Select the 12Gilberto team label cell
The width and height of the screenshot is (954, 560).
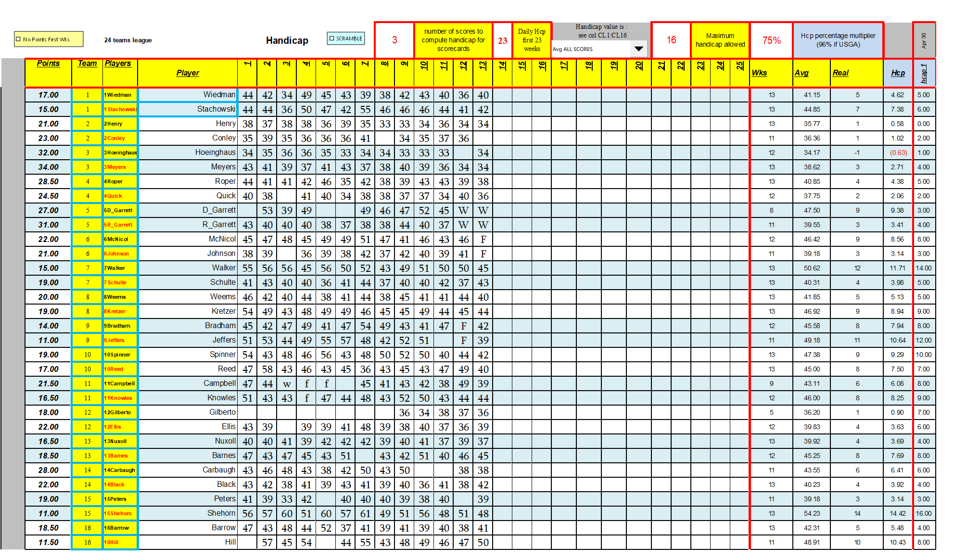pos(120,412)
